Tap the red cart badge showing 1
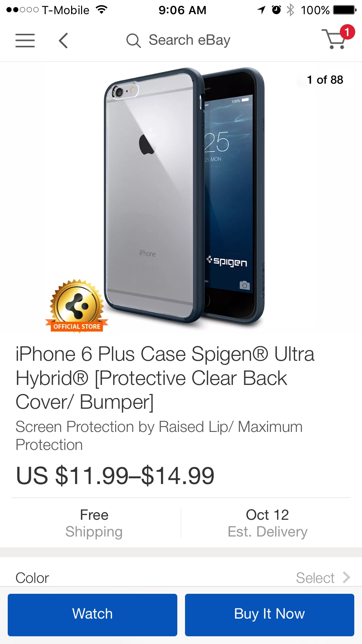 347,32
